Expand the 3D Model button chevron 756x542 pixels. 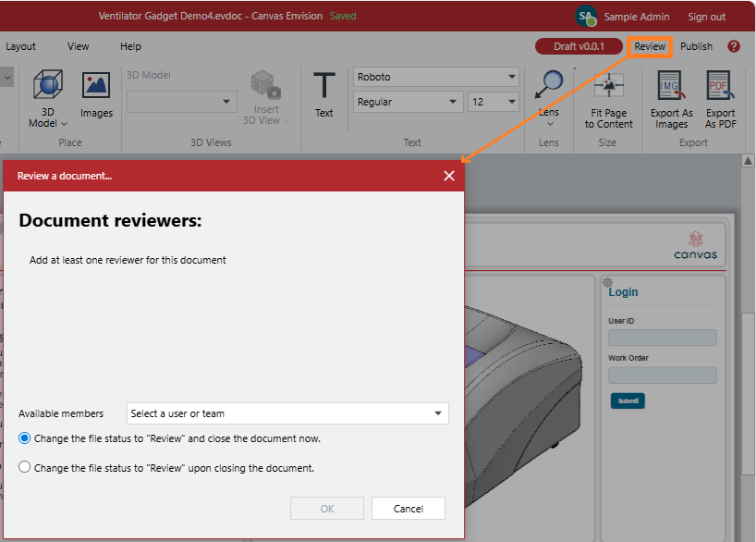(64, 124)
